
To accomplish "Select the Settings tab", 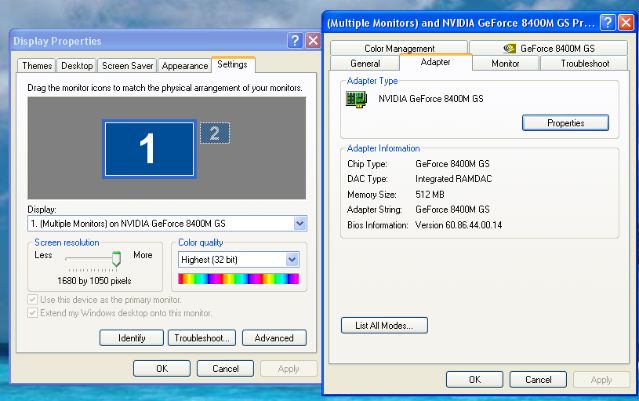I will click(232, 64).
